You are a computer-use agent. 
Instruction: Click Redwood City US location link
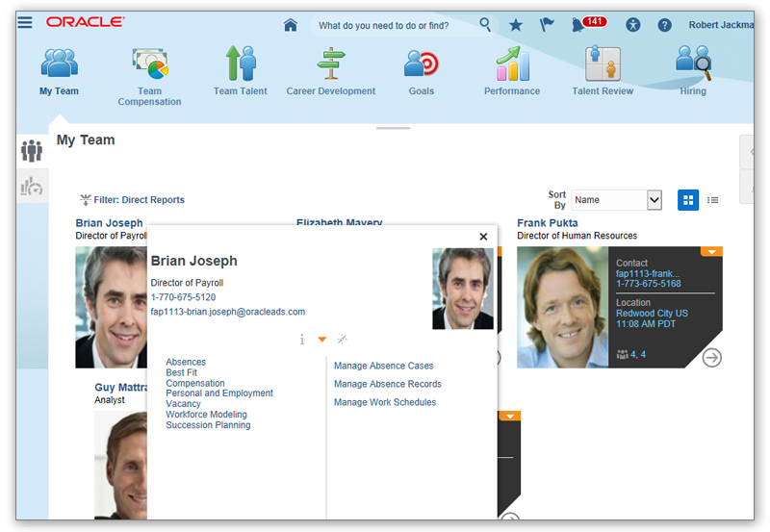click(x=652, y=313)
